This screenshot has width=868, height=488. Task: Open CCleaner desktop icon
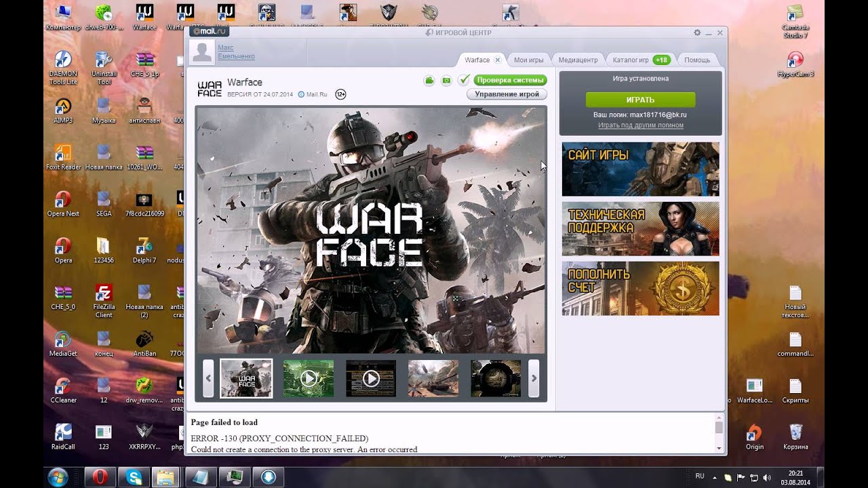(x=63, y=390)
